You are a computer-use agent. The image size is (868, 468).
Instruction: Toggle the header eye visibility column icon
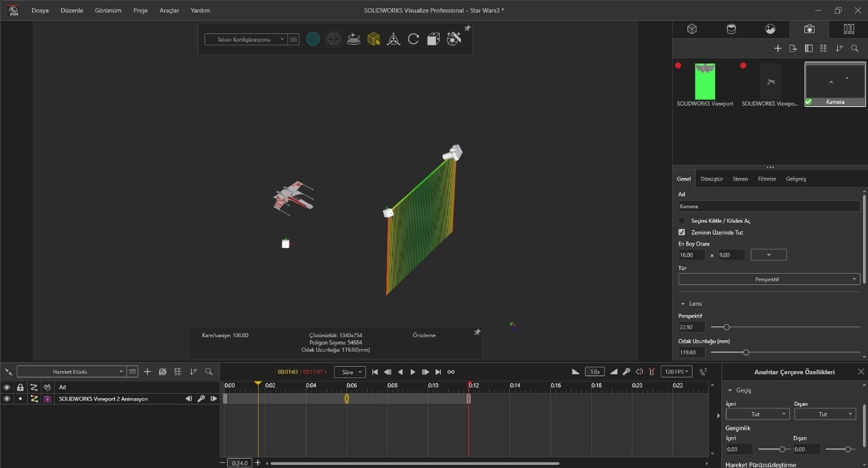point(7,387)
